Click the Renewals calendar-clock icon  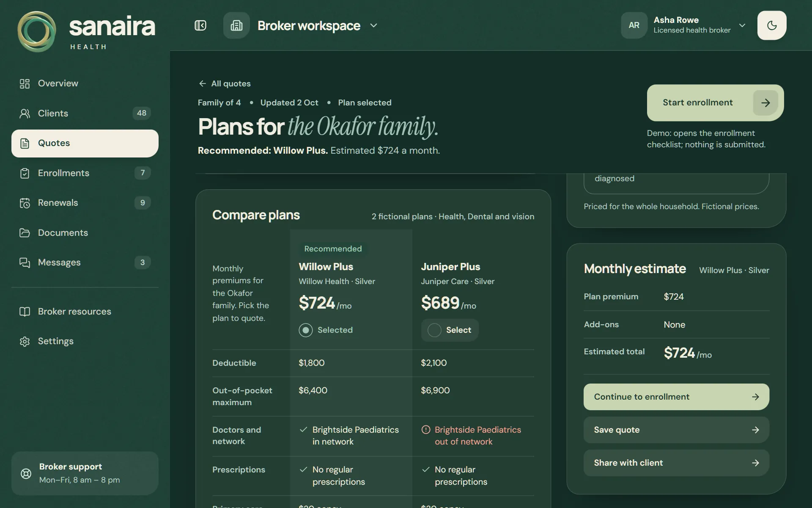[25, 203]
